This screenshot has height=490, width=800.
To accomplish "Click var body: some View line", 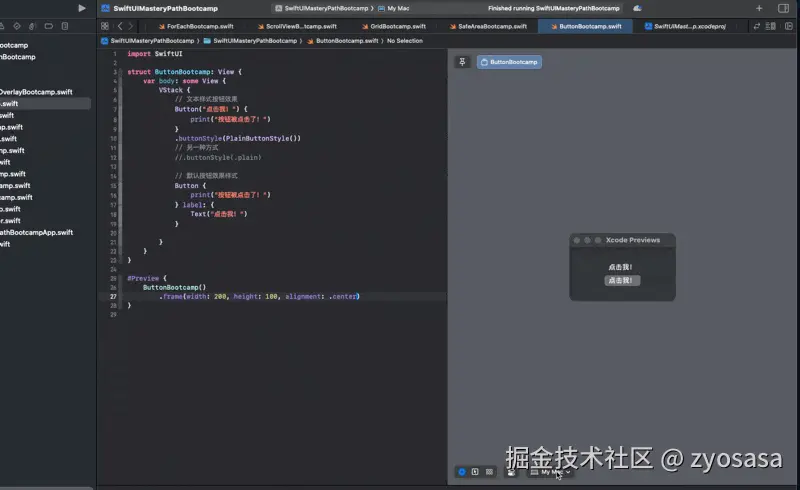I will coord(184,81).
